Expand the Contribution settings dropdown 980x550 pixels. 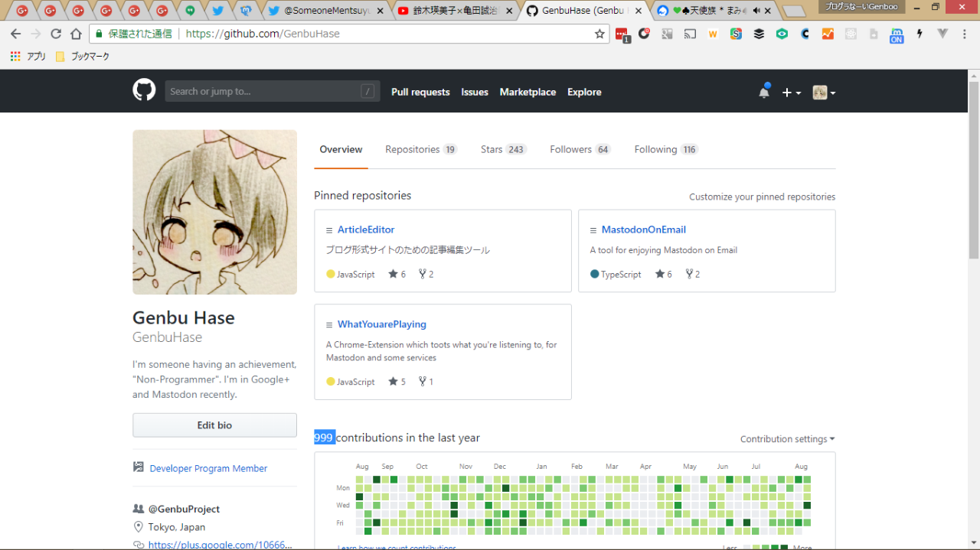(787, 439)
